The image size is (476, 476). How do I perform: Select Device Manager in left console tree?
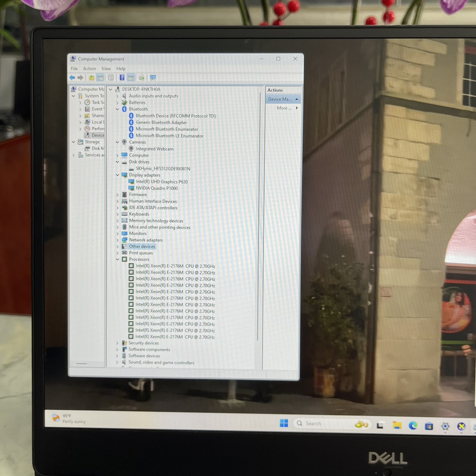98,135
